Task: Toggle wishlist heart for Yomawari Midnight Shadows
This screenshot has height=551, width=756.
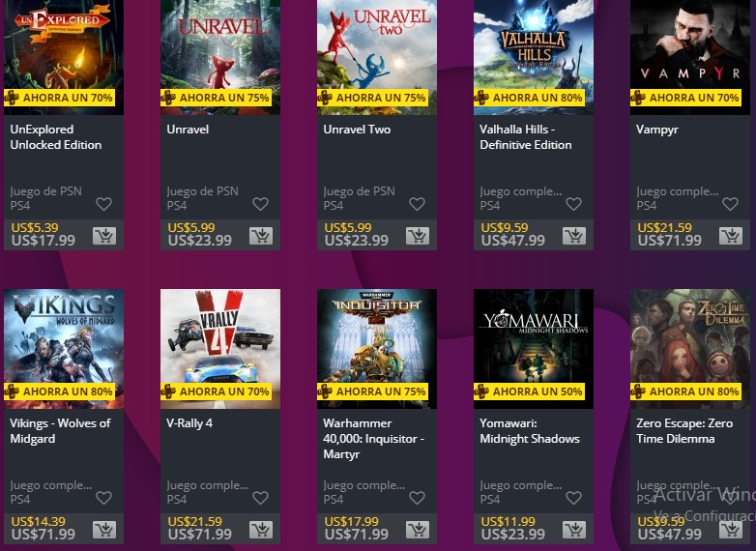Action: pos(573,498)
